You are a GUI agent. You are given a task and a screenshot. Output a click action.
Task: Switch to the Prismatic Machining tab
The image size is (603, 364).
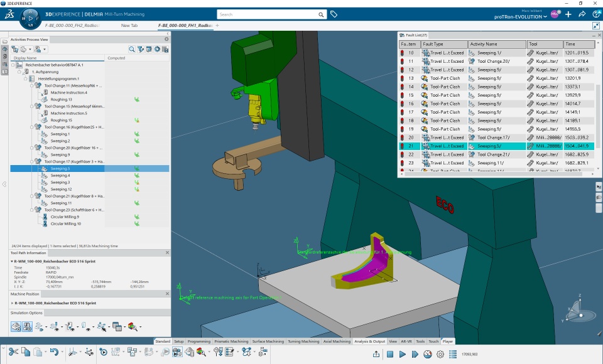pos(231,341)
